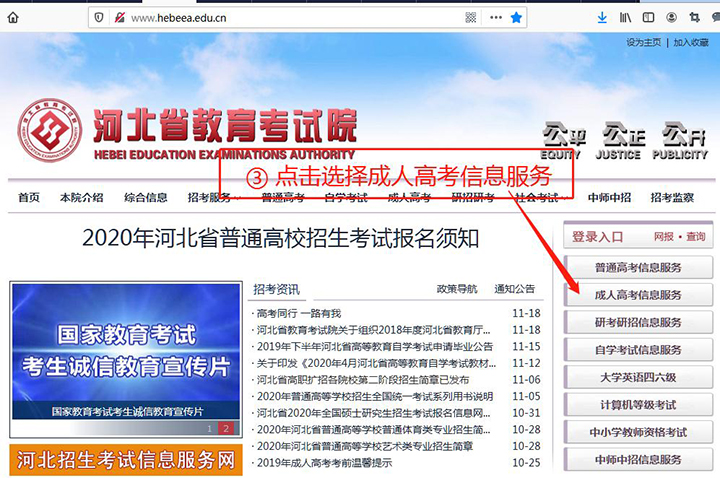The image size is (720, 478).
Task: Toggle the sidebar icon
Action: pyautogui.click(x=648, y=18)
